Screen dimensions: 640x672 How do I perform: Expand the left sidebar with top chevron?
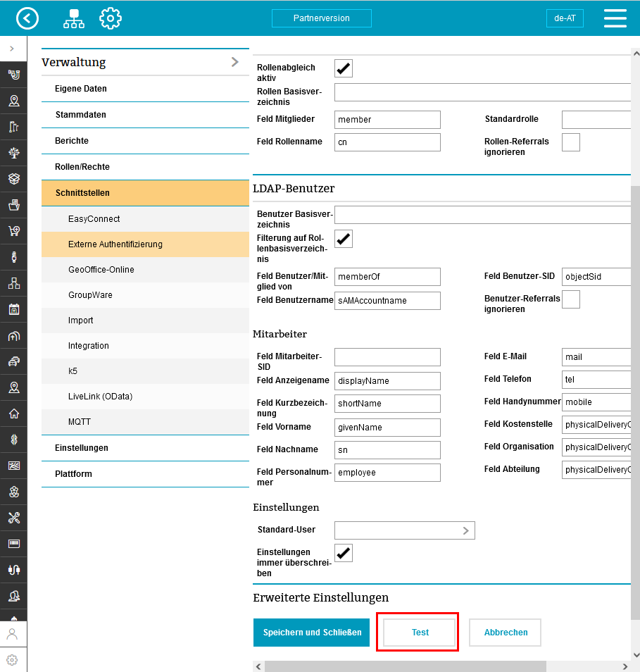12,49
